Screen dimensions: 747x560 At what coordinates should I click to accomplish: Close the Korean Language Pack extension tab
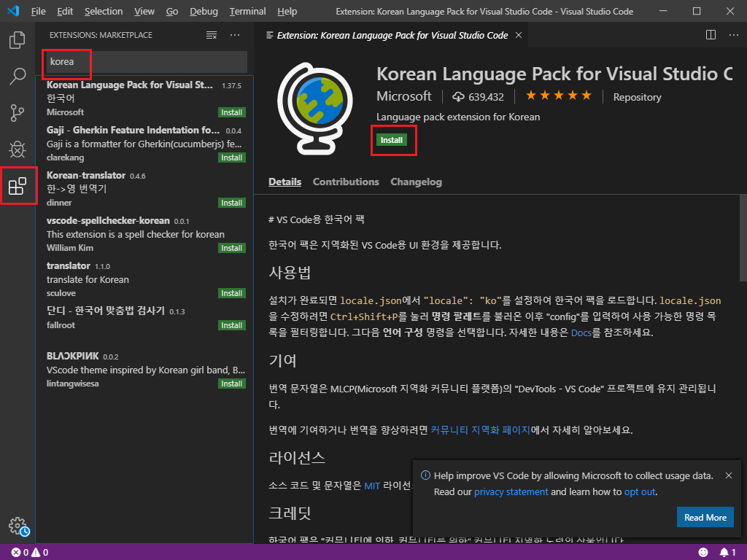point(519,35)
